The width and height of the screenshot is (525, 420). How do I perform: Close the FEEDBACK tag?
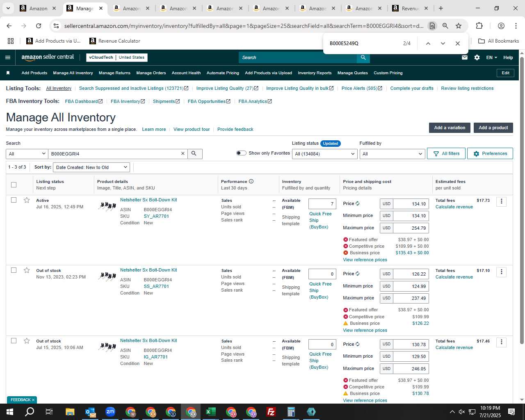[33, 400]
